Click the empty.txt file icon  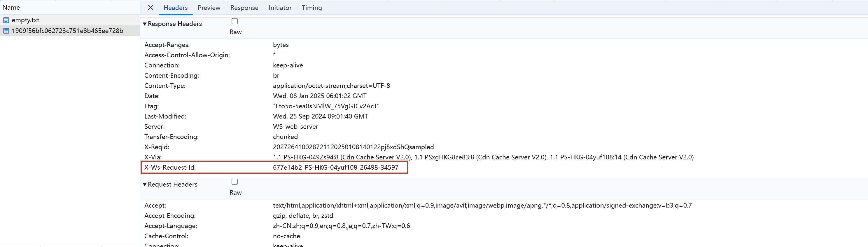point(6,20)
